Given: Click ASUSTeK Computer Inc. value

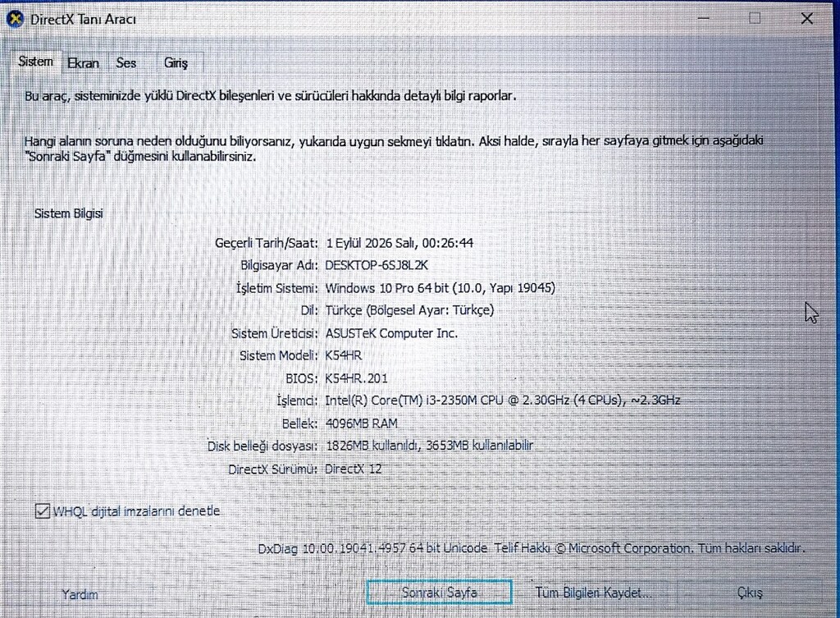Looking at the screenshot, I should (x=391, y=333).
